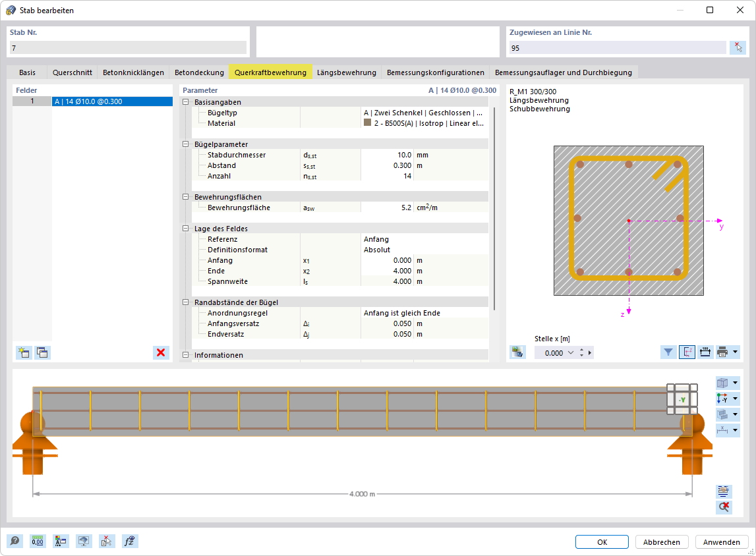Collapse Randabstände der Bügel section
Screen dimensions: 756x556
tap(186, 302)
